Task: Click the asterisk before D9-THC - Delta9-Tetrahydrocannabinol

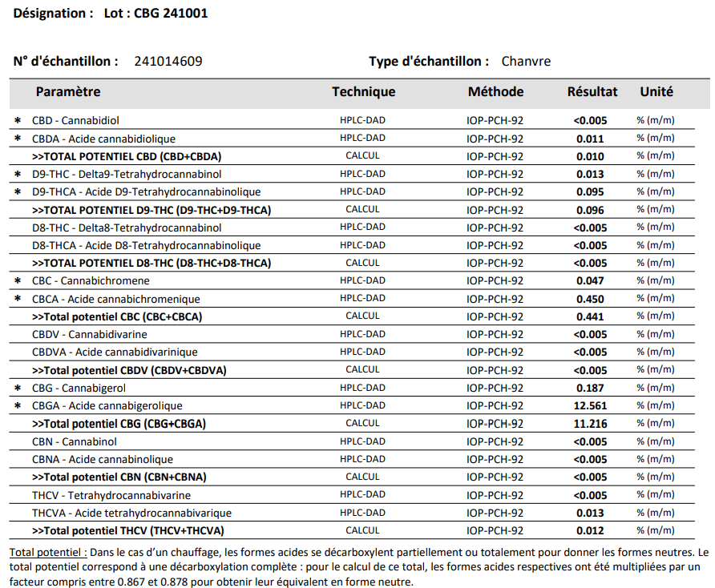Action: [18, 175]
